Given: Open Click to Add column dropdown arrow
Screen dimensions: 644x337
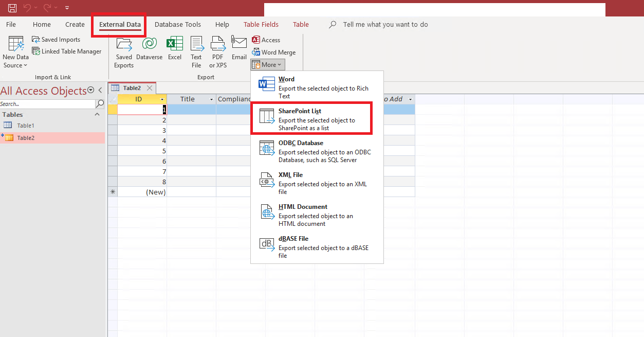Looking at the screenshot, I should pyautogui.click(x=410, y=99).
